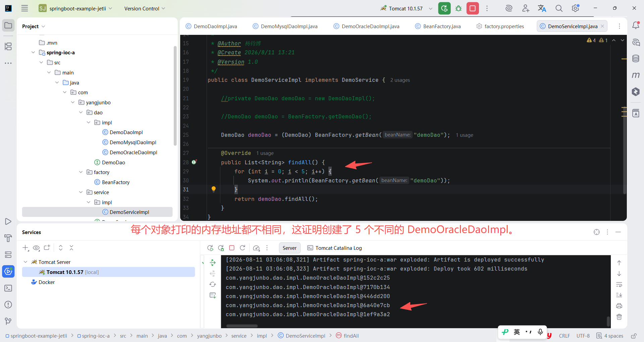Image resolution: width=644 pixels, height=342 pixels.
Task: Open the Git tool window
Action: click(8, 321)
